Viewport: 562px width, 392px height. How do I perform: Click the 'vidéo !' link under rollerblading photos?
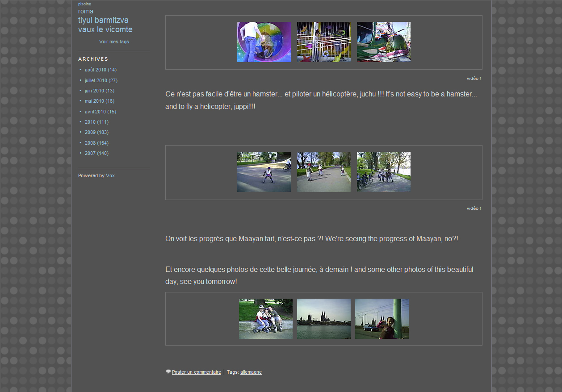pos(474,209)
